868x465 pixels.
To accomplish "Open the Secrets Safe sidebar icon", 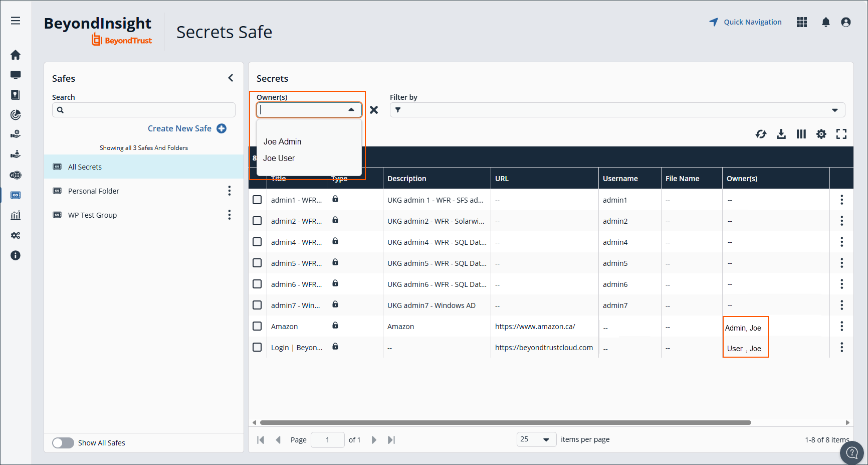I will 16,195.
